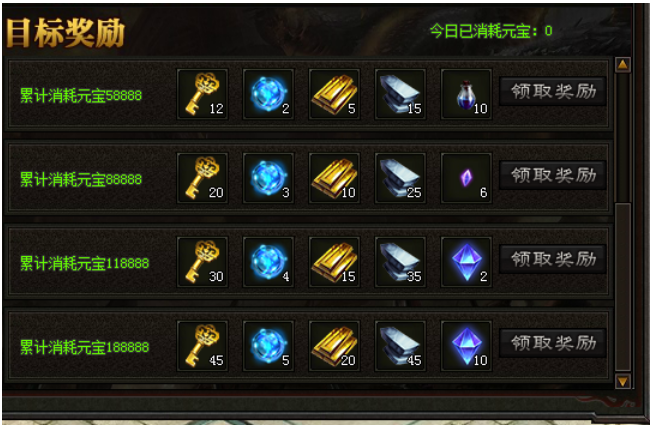Screen dimensions: 655x429
Task: Claim the reward for spending 118888 yuanbao
Action: click(553, 259)
